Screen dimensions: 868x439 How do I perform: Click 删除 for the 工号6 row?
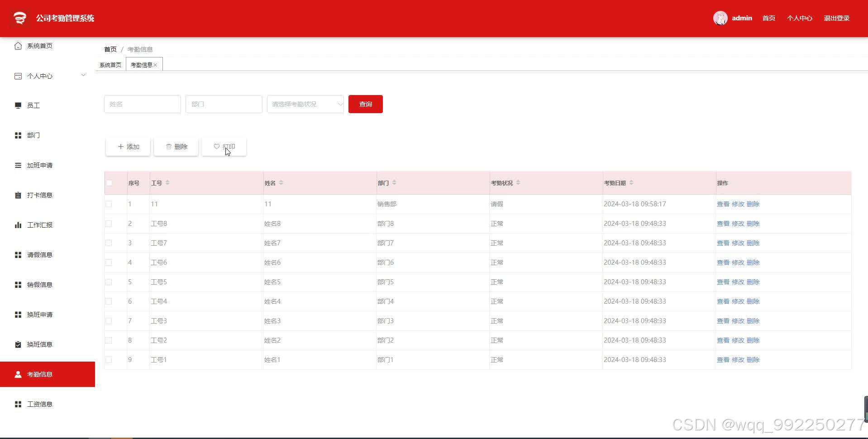[753, 262]
